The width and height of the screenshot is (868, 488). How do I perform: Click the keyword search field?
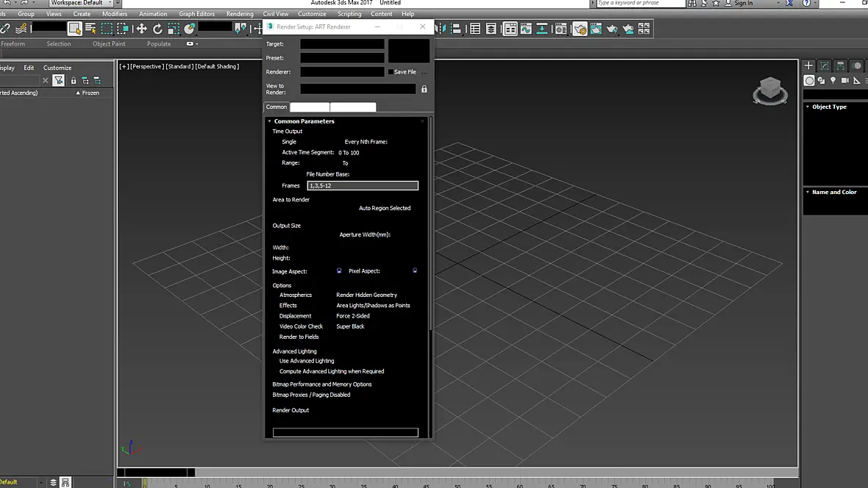coord(641,4)
